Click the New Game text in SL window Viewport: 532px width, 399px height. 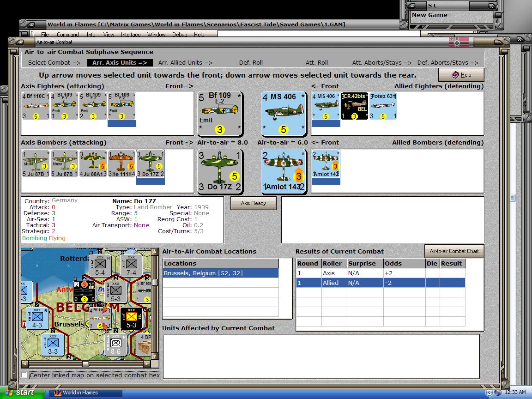(x=429, y=15)
